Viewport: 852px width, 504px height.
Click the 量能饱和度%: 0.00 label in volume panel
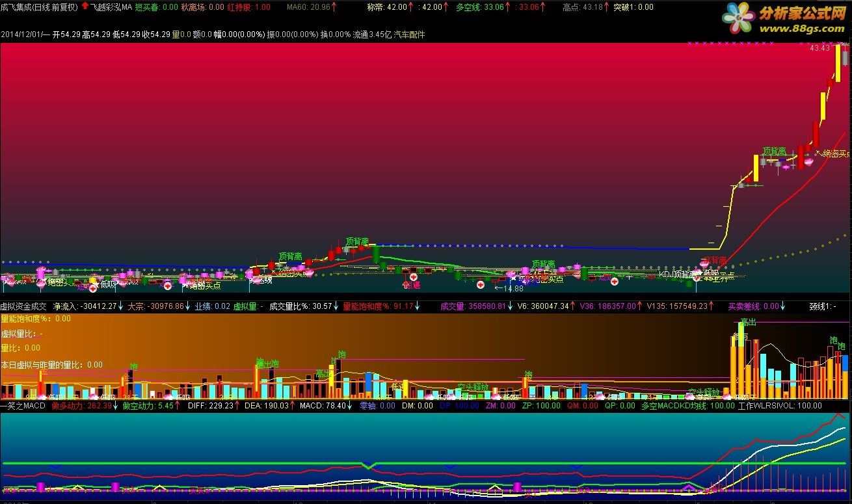click(36, 319)
